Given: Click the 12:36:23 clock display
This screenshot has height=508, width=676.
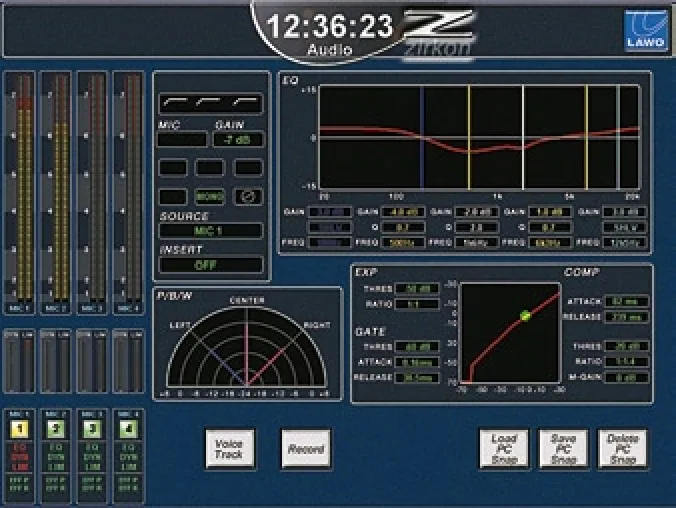Looking at the screenshot, I should (330, 26).
